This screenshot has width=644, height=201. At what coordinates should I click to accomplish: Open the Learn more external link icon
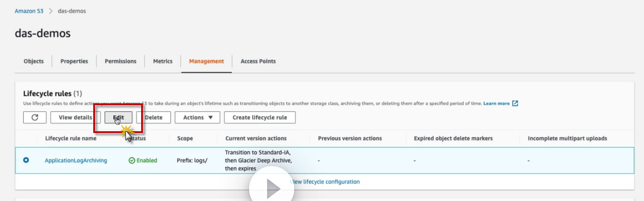(x=515, y=103)
